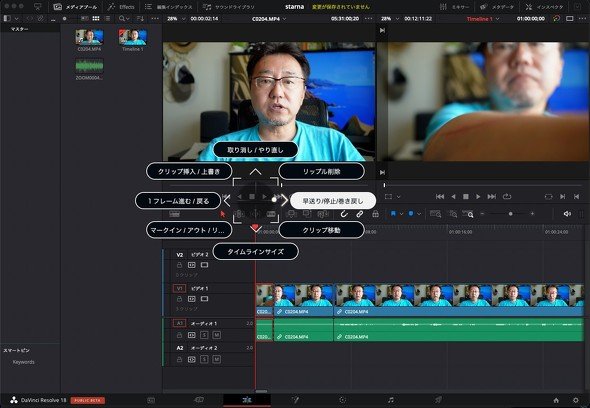Toggle the メディアプール panel tab

[x=75, y=7]
